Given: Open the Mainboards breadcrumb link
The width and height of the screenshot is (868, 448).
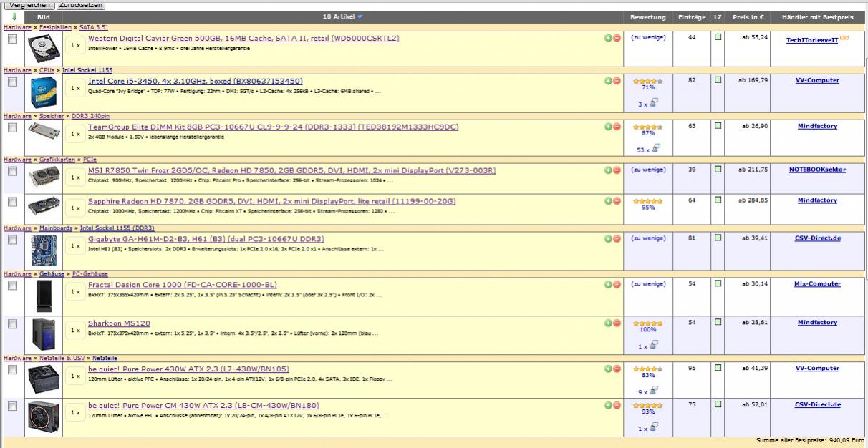Looking at the screenshot, I should tap(57, 228).
